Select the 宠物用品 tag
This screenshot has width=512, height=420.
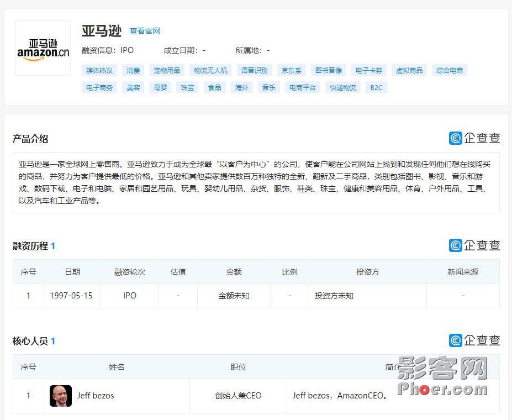(x=167, y=70)
